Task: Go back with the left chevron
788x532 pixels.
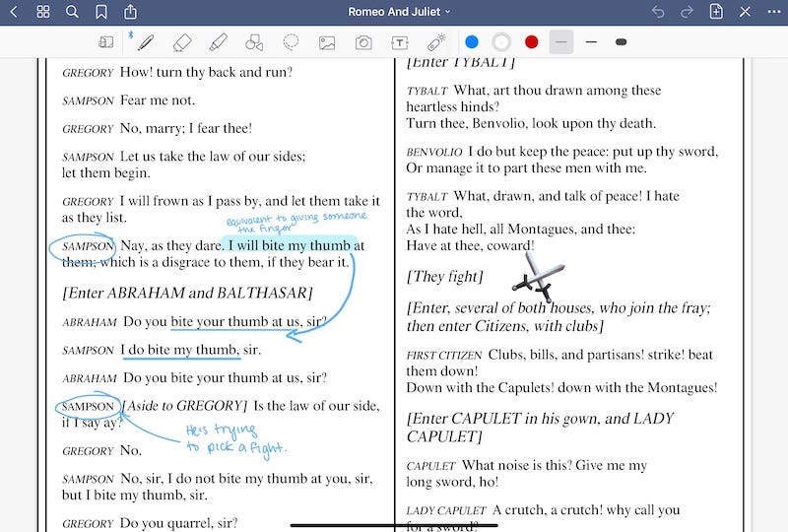Action: coord(14,12)
